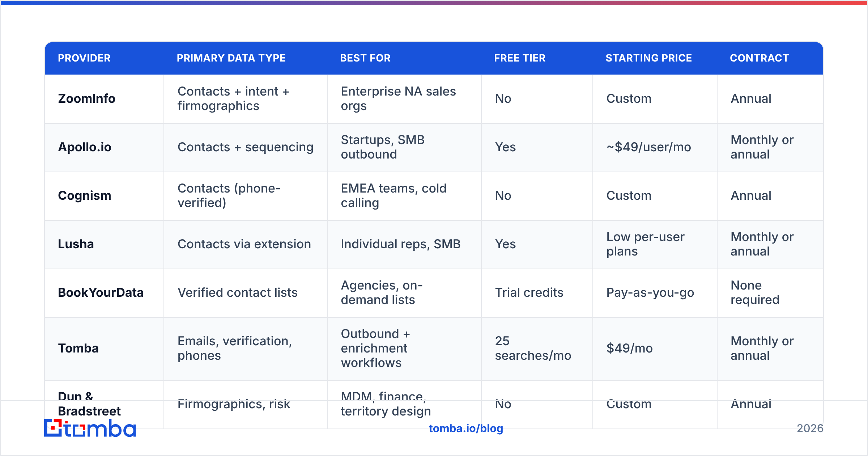
Task: Click 'Contacts + intent + firmographics' cell
Action: (x=246, y=99)
